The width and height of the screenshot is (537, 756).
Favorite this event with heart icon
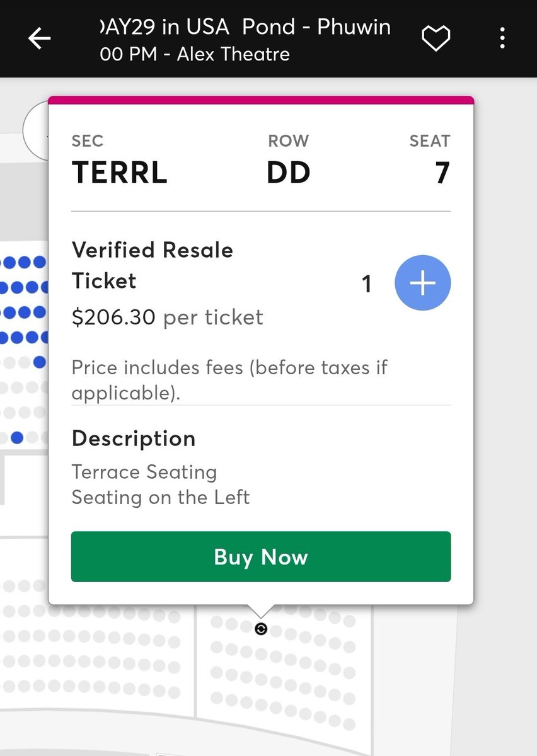click(436, 39)
